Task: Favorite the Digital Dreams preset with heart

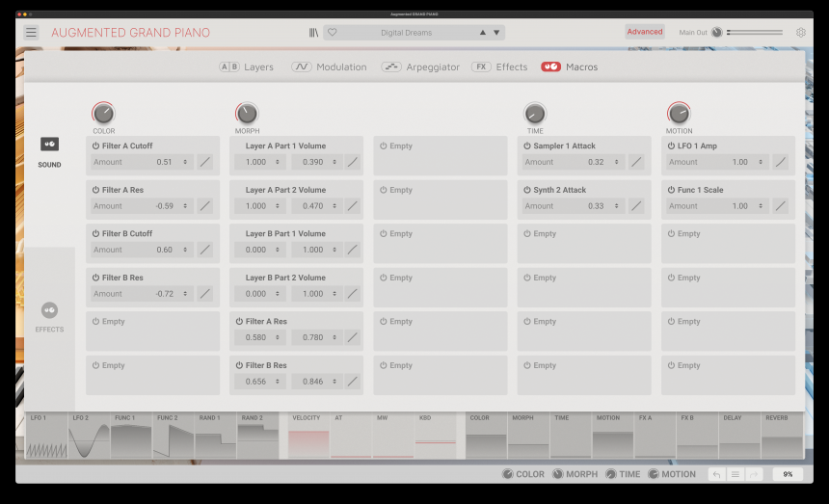Action: point(332,32)
